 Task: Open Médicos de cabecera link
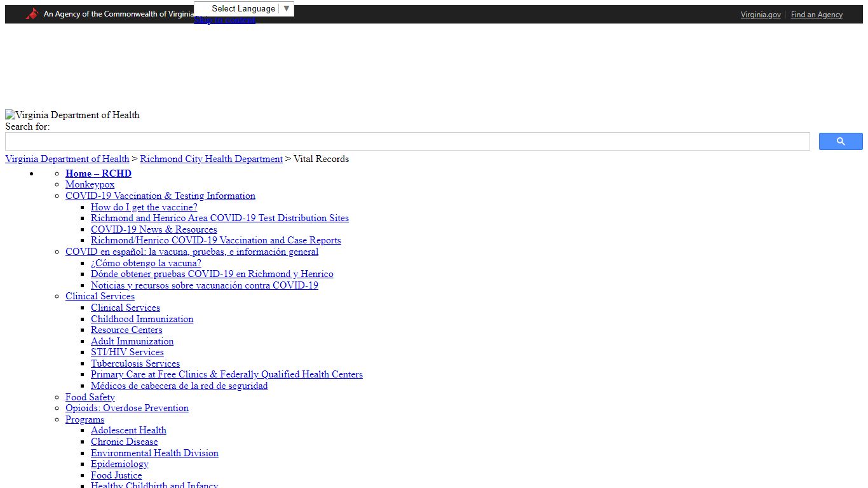pos(179,386)
